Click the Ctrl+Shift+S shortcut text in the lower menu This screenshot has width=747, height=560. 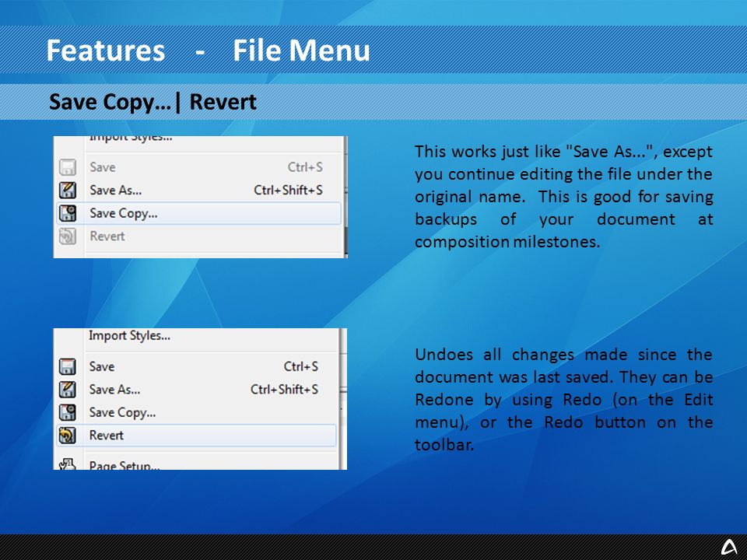pyautogui.click(x=285, y=390)
